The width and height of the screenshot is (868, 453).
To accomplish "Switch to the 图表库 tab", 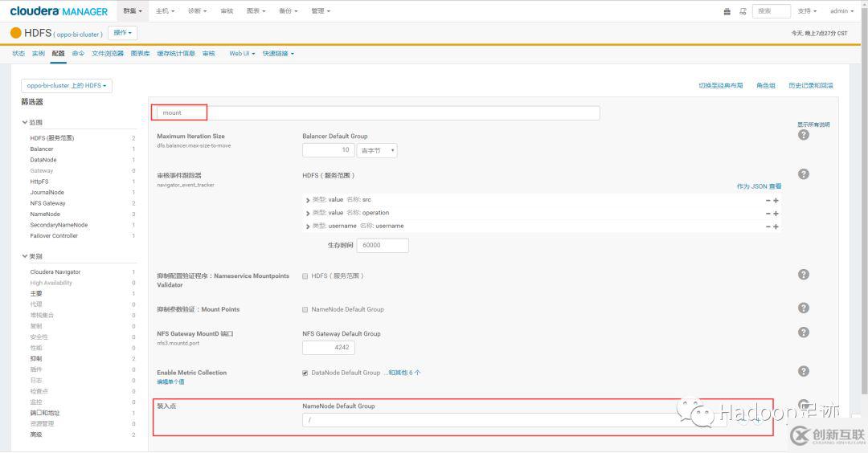I will tap(140, 54).
